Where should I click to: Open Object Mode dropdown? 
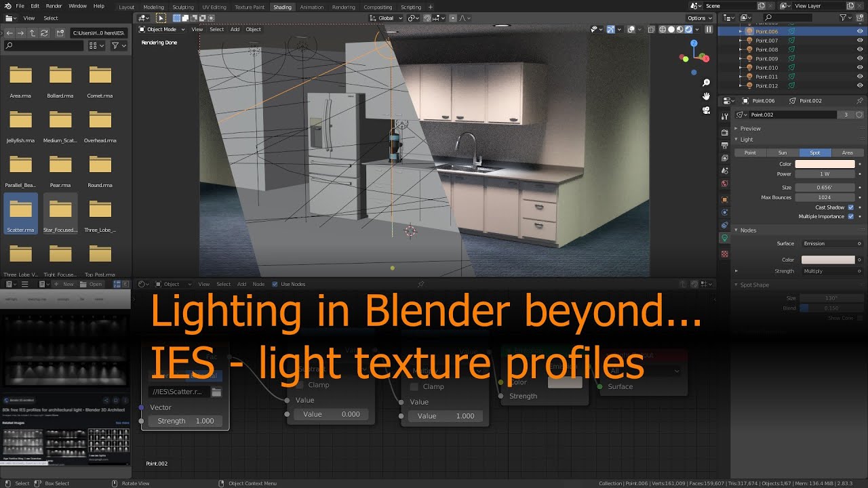161,29
